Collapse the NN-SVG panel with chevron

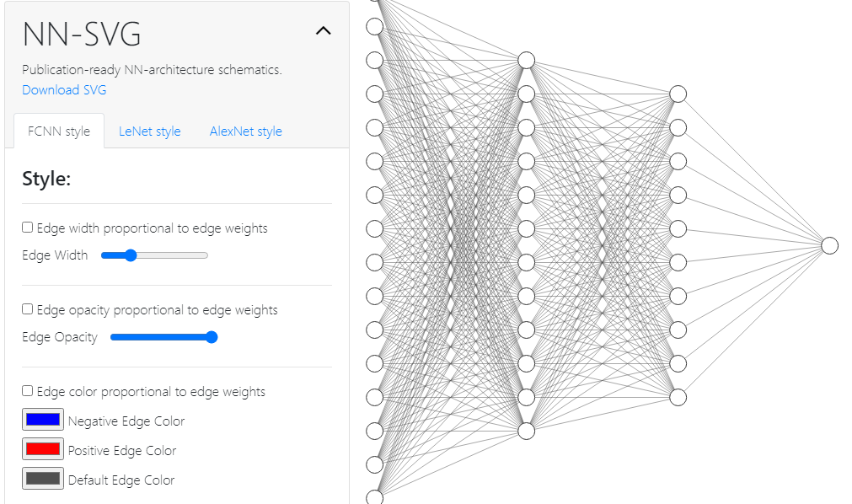tap(323, 31)
